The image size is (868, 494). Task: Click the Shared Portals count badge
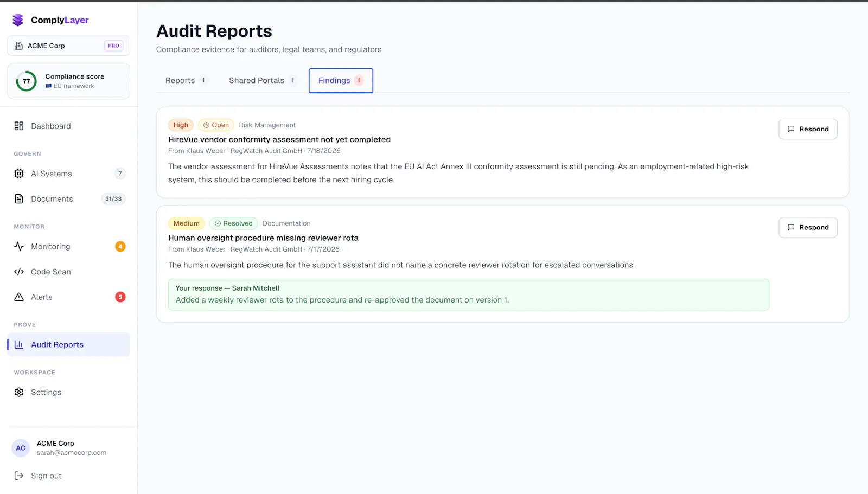tap(292, 80)
